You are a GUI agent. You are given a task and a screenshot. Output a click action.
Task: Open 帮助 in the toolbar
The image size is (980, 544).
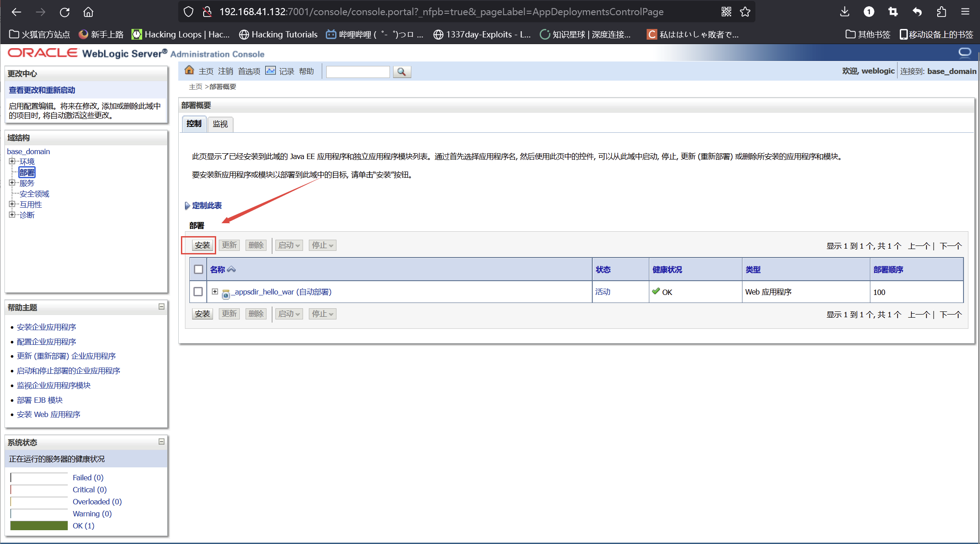[x=306, y=71]
